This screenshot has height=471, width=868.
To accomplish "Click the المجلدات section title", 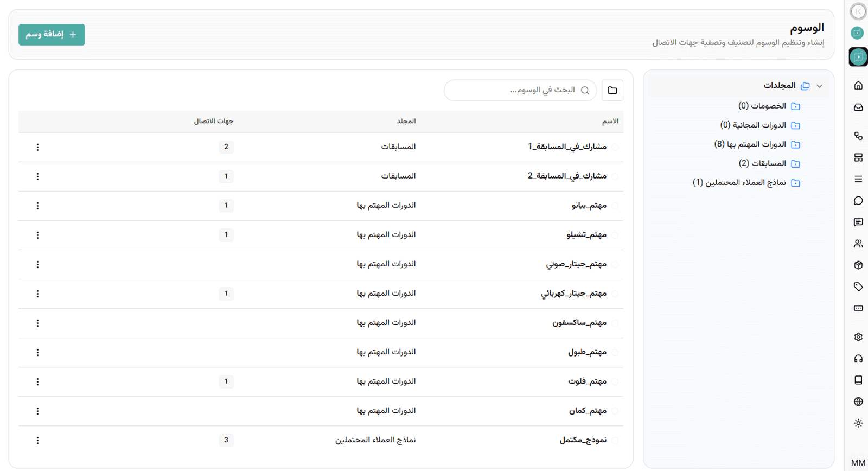I will point(780,85).
